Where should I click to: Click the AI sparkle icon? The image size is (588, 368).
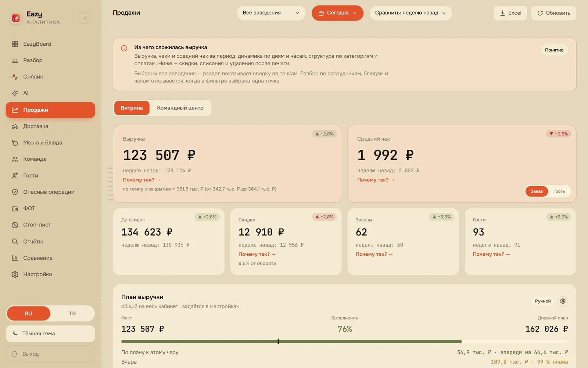[15, 93]
